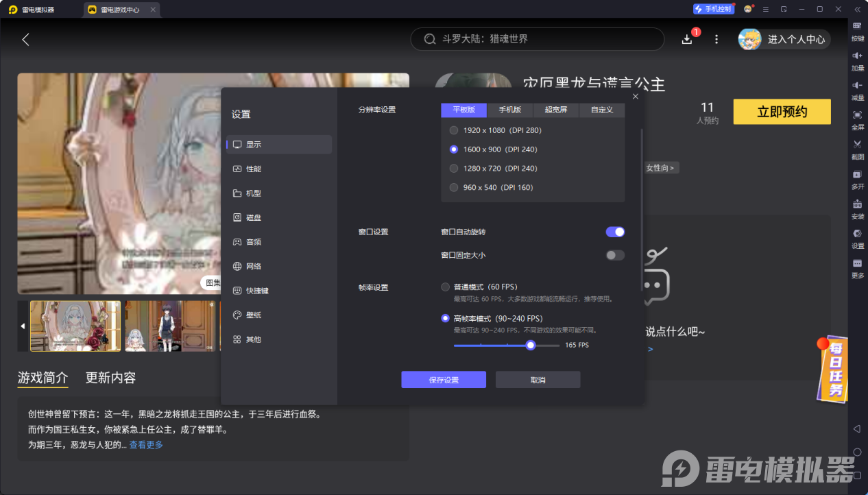Select 高帧率模式 radio option

tap(446, 318)
